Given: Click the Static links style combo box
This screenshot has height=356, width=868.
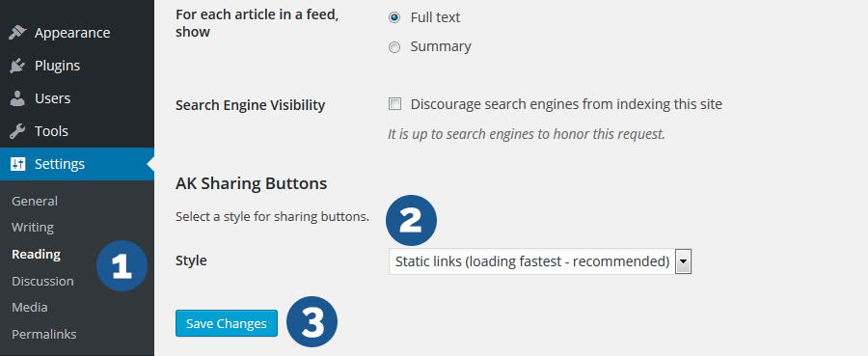Looking at the screenshot, I should point(540,261).
